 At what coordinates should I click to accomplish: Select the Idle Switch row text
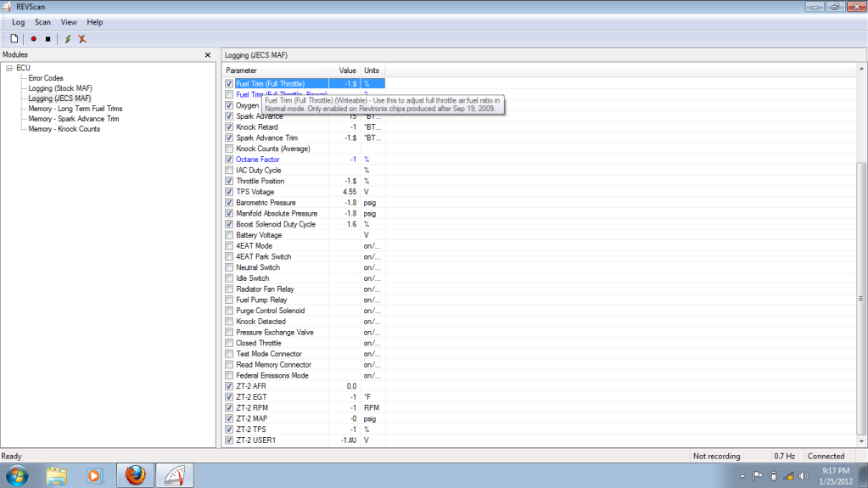253,278
